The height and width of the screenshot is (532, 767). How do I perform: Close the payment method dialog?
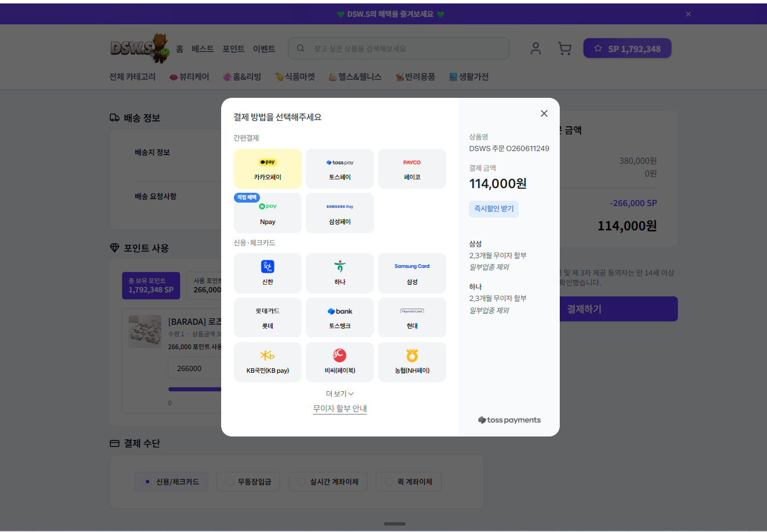(544, 113)
